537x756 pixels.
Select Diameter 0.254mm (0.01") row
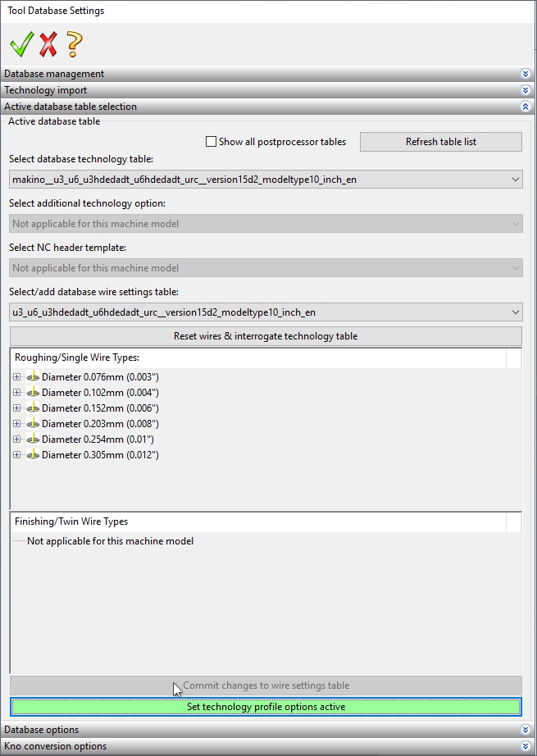click(x=98, y=439)
